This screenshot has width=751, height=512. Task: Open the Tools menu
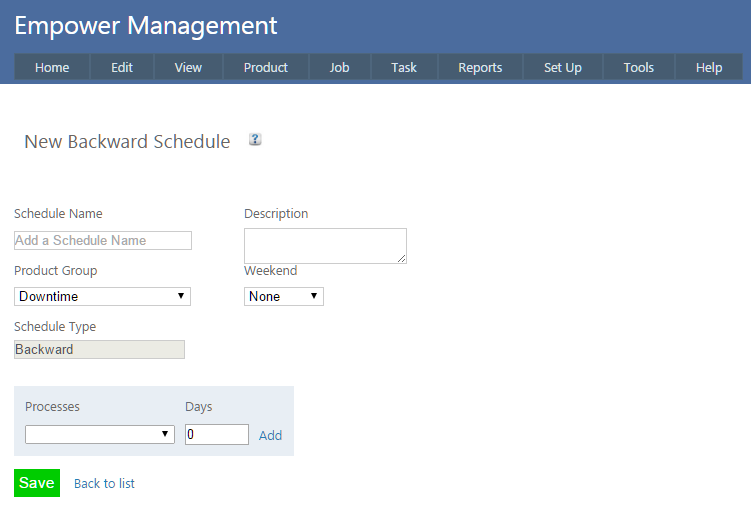(x=638, y=68)
